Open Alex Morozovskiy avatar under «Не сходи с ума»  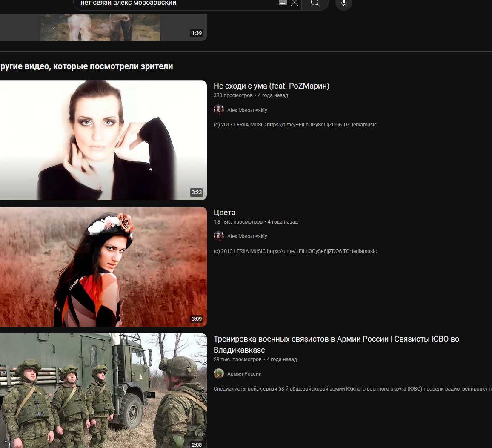tap(219, 110)
